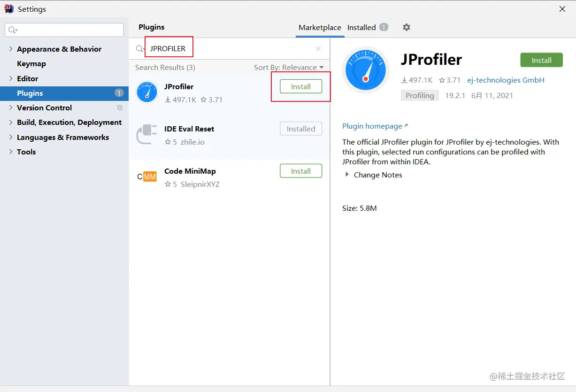Focus the settings search field
The width and height of the screenshot is (576, 392).
(64, 30)
